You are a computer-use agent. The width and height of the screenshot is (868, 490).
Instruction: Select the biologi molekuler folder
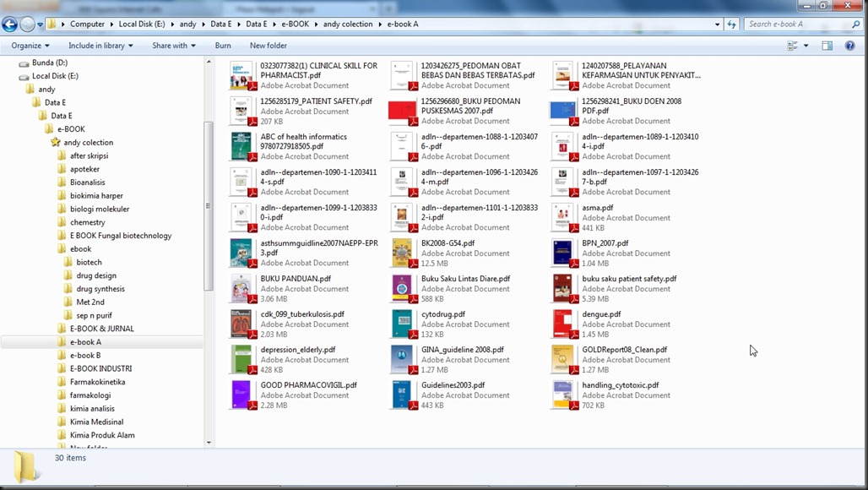point(100,209)
